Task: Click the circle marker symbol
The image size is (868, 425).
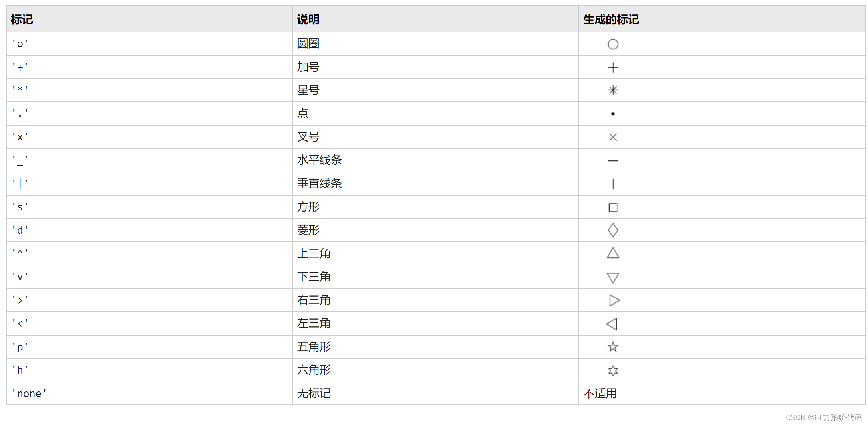Action: pos(613,44)
